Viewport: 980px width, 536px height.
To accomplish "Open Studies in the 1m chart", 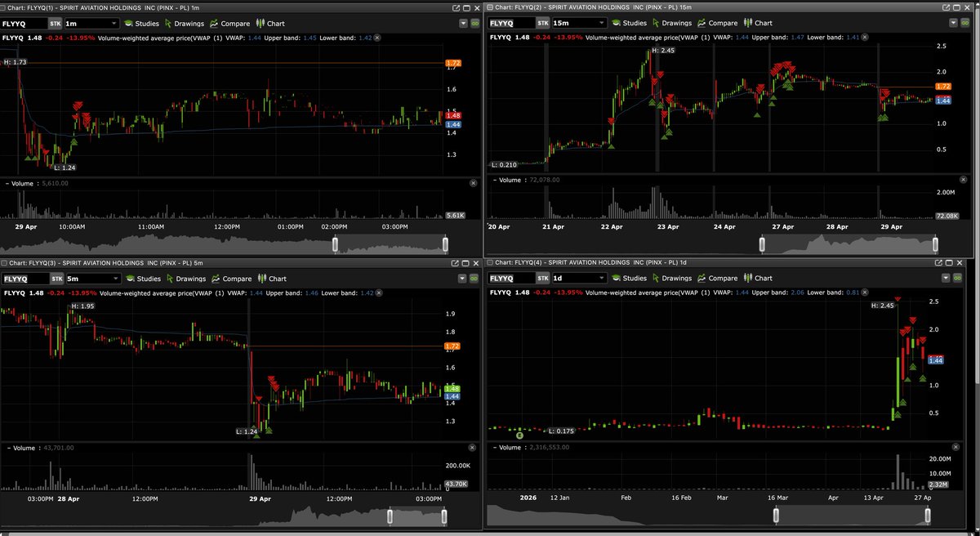I will coord(141,24).
